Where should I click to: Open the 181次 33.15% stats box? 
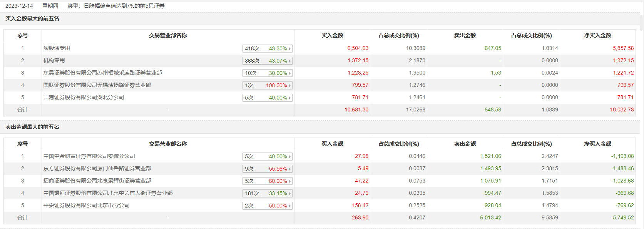(x=268, y=193)
